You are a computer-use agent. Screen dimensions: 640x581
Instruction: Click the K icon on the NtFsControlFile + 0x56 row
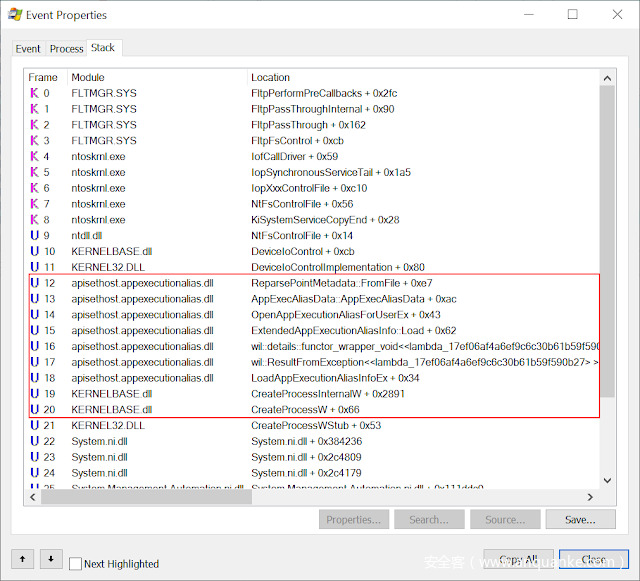point(35,204)
